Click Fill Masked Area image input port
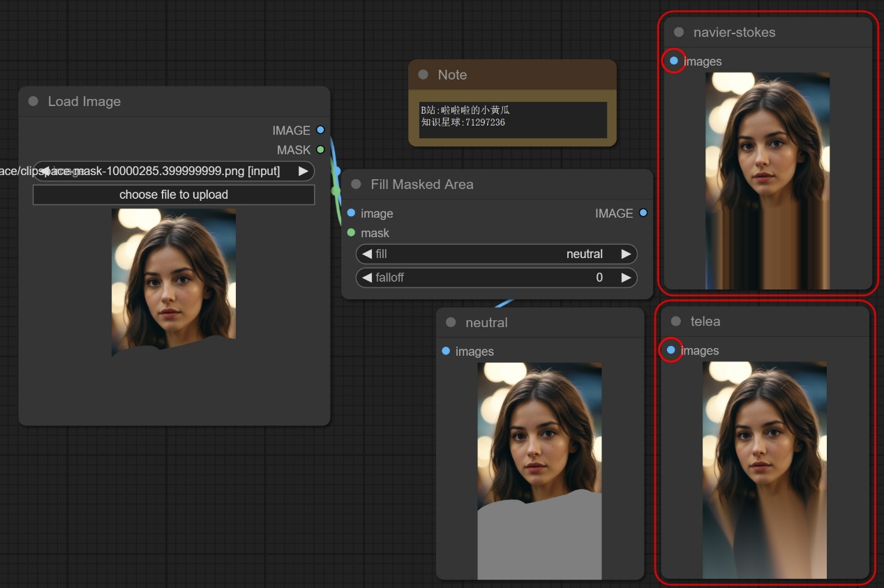Image resolution: width=884 pixels, height=588 pixels. pyautogui.click(x=351, y=213)
